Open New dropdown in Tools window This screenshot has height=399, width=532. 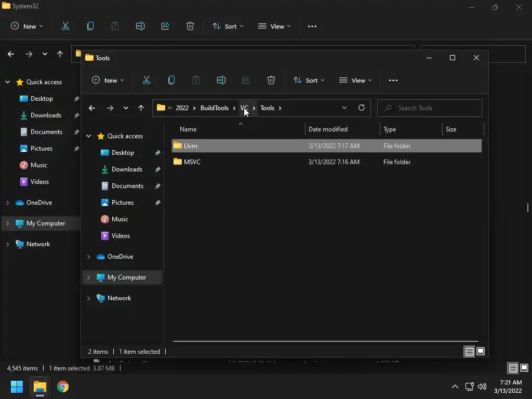coord(108,81)
